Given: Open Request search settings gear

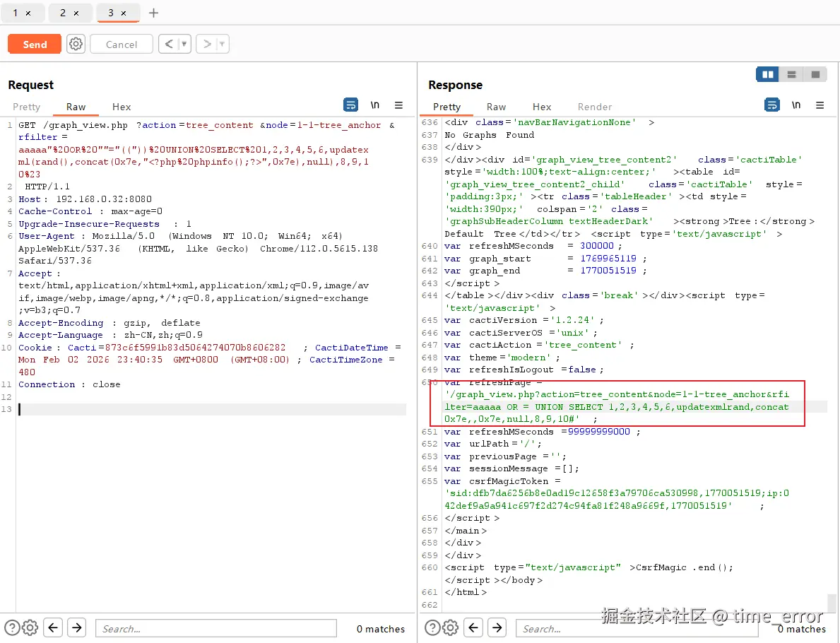Looking at the screenshot, I should point(30,627).
